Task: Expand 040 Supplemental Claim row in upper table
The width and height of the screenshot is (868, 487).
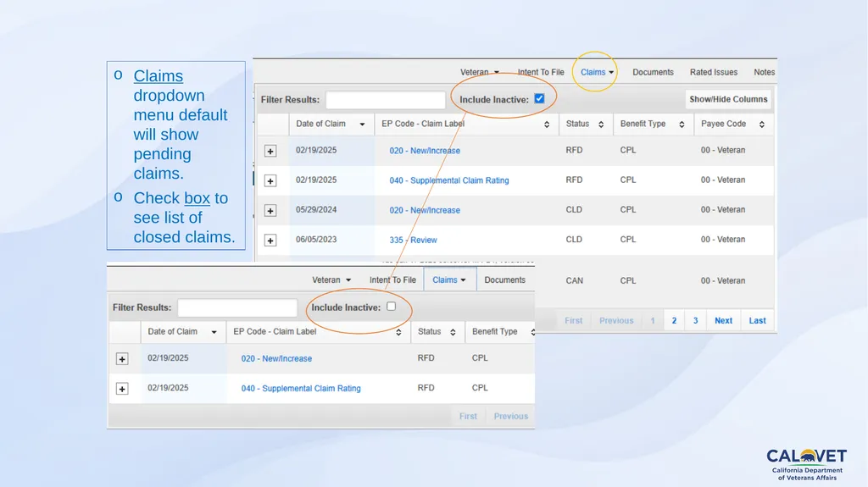Action: tap(270, 181)
